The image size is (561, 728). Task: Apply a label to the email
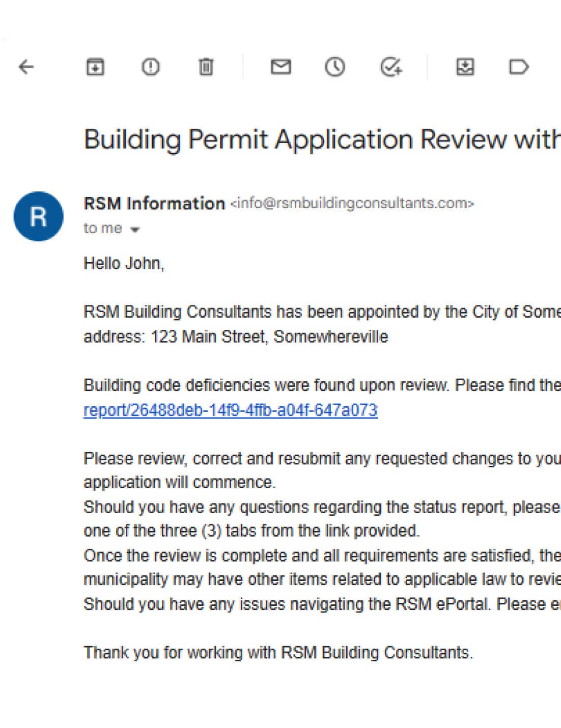tap(518, 66)
